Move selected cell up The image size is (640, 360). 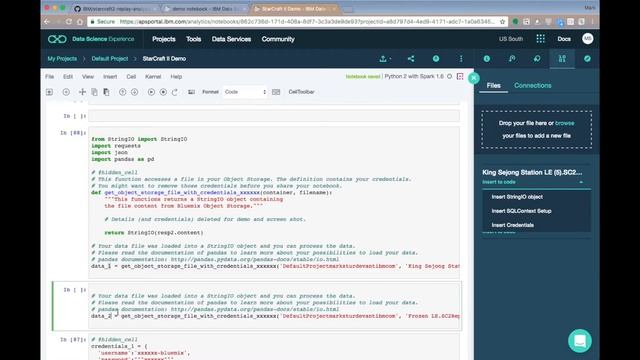click(122, 92)
